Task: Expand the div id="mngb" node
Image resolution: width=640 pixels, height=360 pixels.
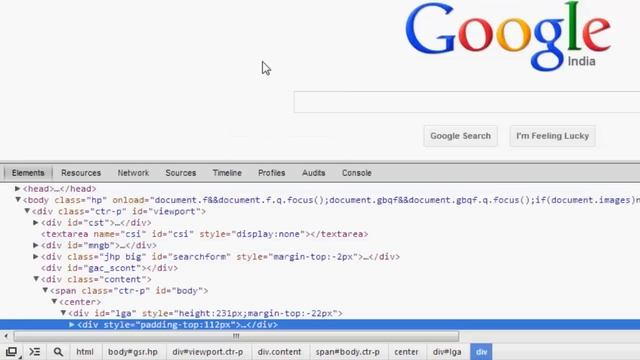Action: pos(36,245)
